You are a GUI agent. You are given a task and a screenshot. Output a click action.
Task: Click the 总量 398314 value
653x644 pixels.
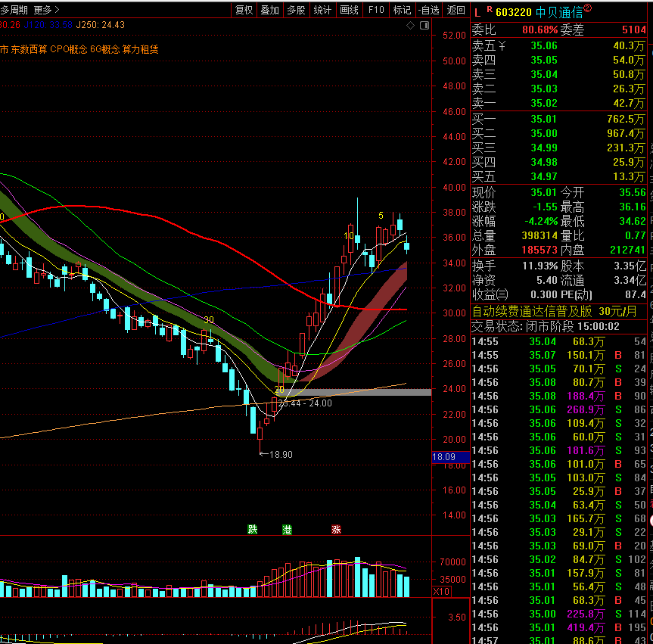tap(540, 236)
